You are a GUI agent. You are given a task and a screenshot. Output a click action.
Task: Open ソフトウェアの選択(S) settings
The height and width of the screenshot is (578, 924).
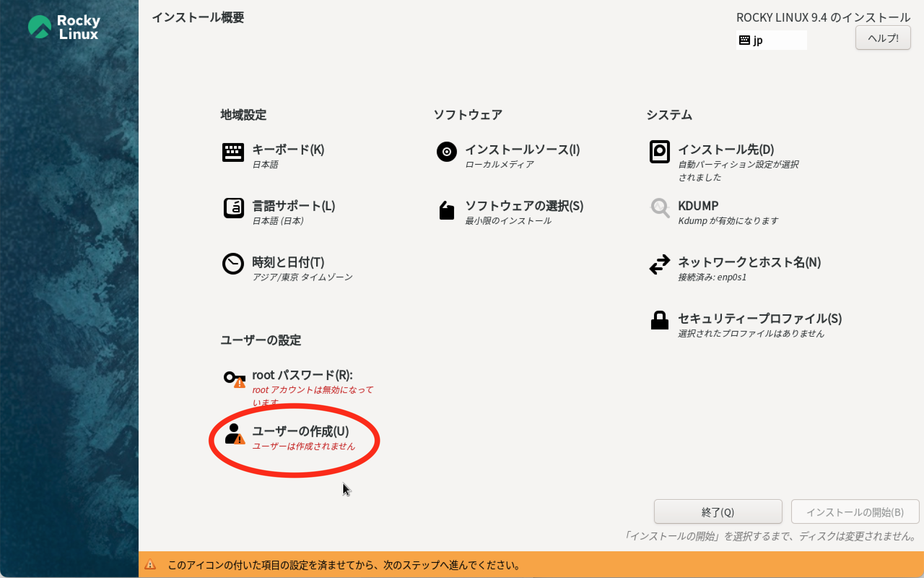tap(524, 206)
